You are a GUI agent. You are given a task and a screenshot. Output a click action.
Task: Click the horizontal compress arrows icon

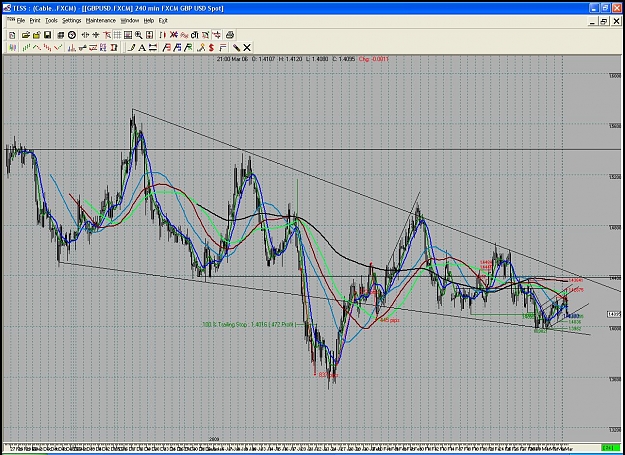(96, 35)
